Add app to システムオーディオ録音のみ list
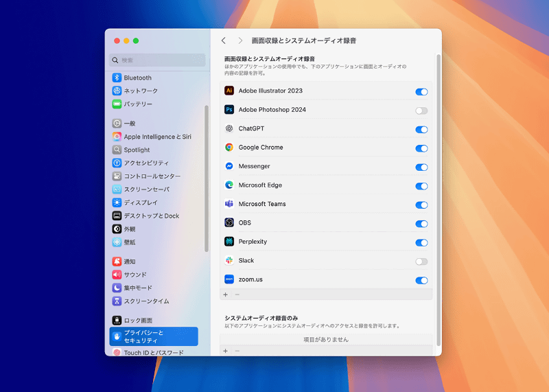This screenshot has width=549, height=392. tap(226, 351)
